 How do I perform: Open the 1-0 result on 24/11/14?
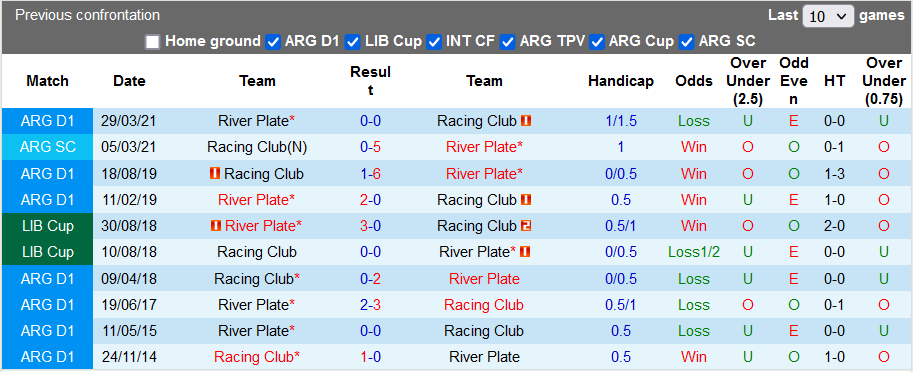370,357
